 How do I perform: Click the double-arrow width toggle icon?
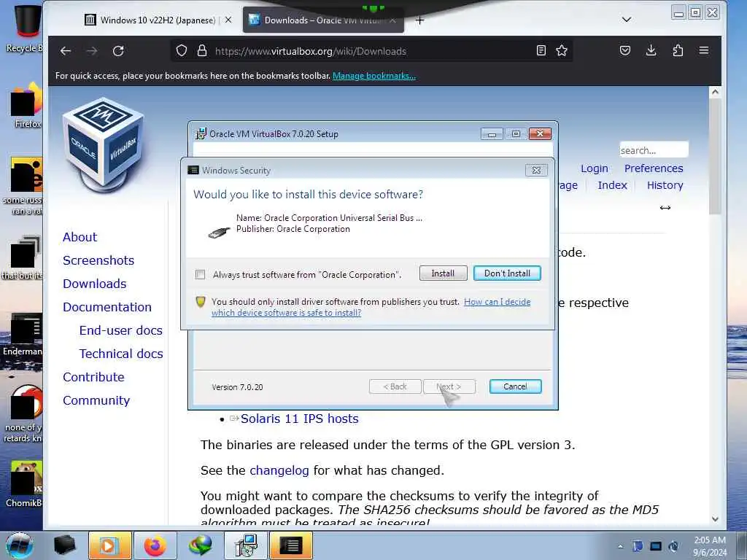(665, 208)
